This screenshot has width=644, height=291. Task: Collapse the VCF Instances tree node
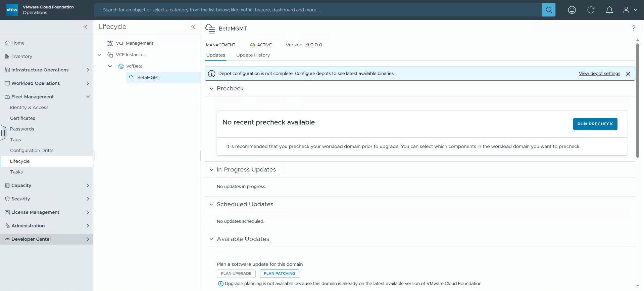coord(99,55)
